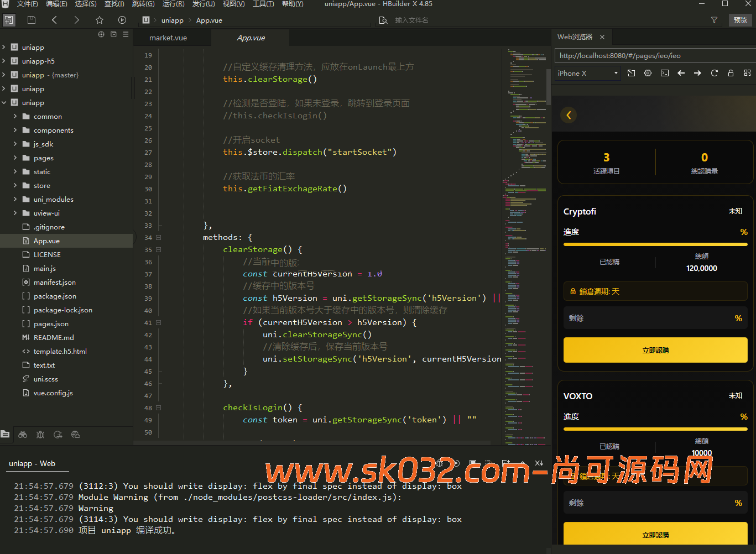Toggle the lock icon in browser toolbar
This screenshot has width=756, height=554.
point(731,73)
